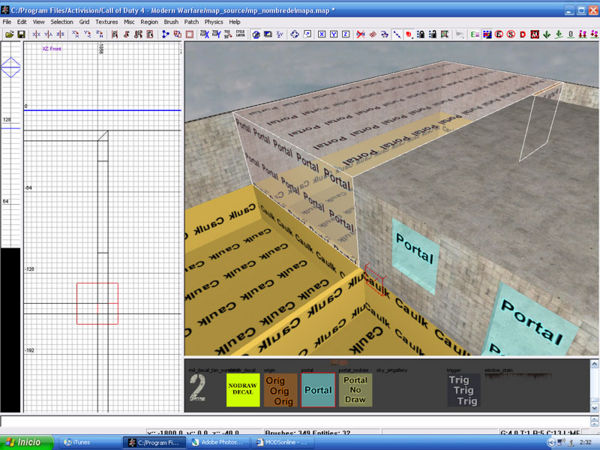Click the large Portal face in 3D view
Screen dimensions: 600x450
(533, 321)
